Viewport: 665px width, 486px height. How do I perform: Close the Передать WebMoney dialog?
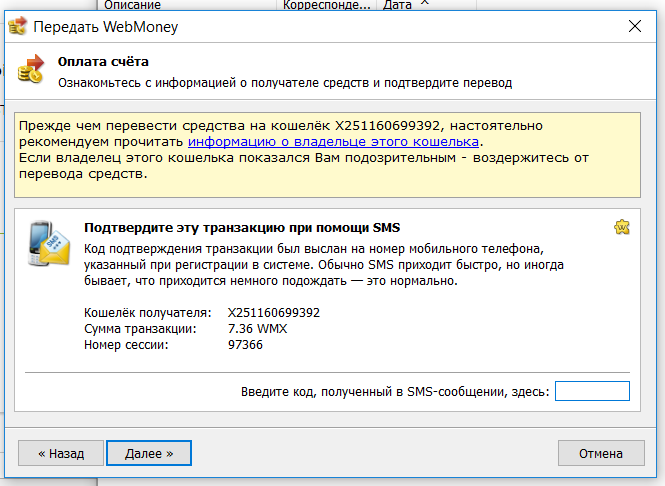tap(634, 27)
